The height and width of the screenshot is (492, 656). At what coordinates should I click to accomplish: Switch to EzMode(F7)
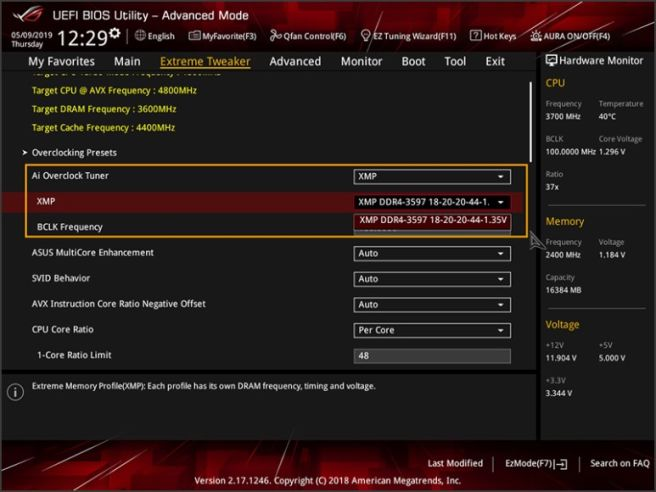pyautogui.click(x=536, y=463)
